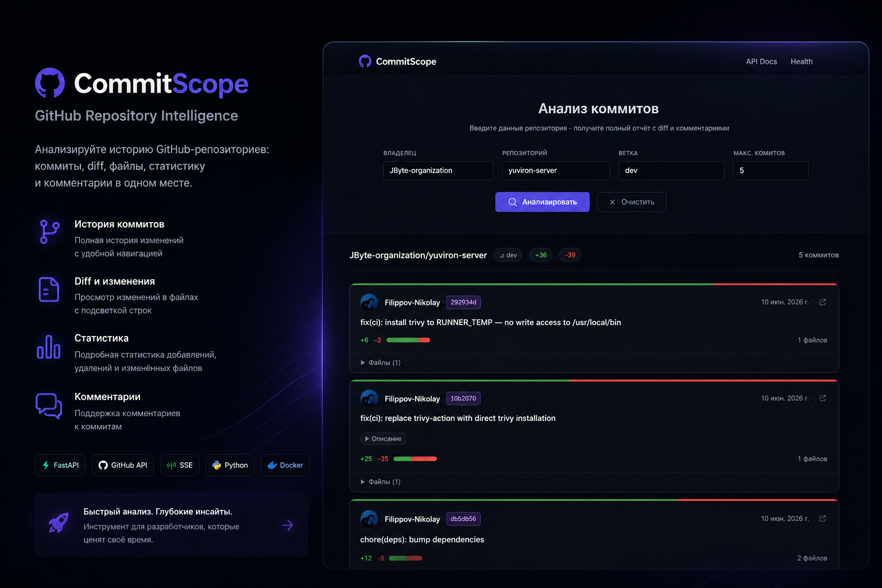Image resolution: width=882 pixels, height=588 pixels.
Task: Click the db5db56 commit hash badge
Action: [463, 519]
